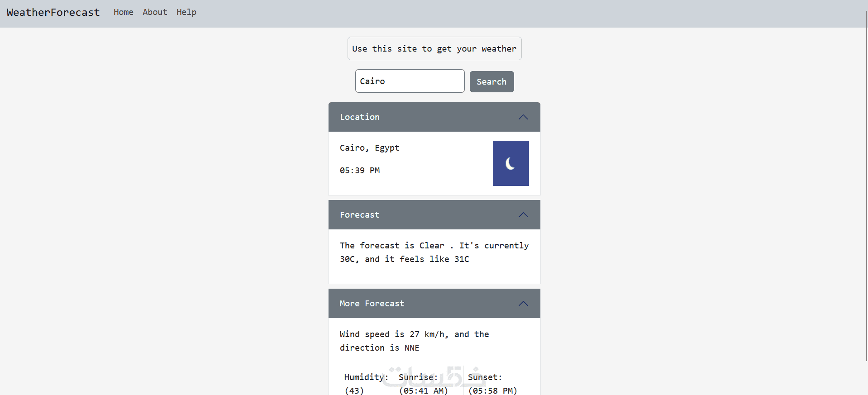Click the More Forecast header title

tap(372, 304)
